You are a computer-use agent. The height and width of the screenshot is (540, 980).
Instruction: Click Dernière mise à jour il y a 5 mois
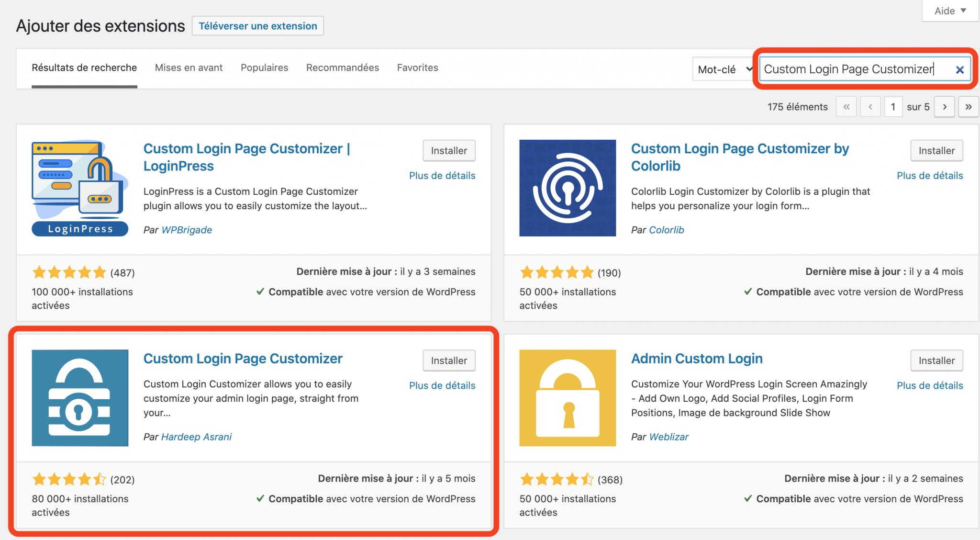click(x=397, y=478)
